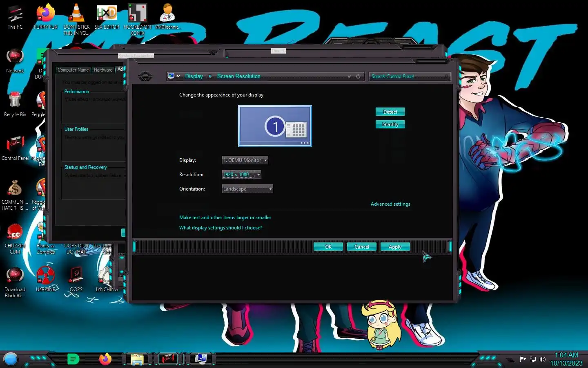The image size is (588, 368).
Task: Open the Download Black Ali... icon
Action: pos(15,282)
